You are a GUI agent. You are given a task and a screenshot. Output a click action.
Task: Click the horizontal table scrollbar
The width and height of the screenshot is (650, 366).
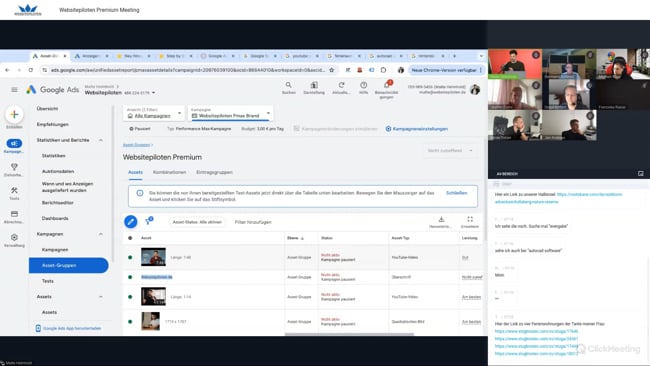point(349,334)
